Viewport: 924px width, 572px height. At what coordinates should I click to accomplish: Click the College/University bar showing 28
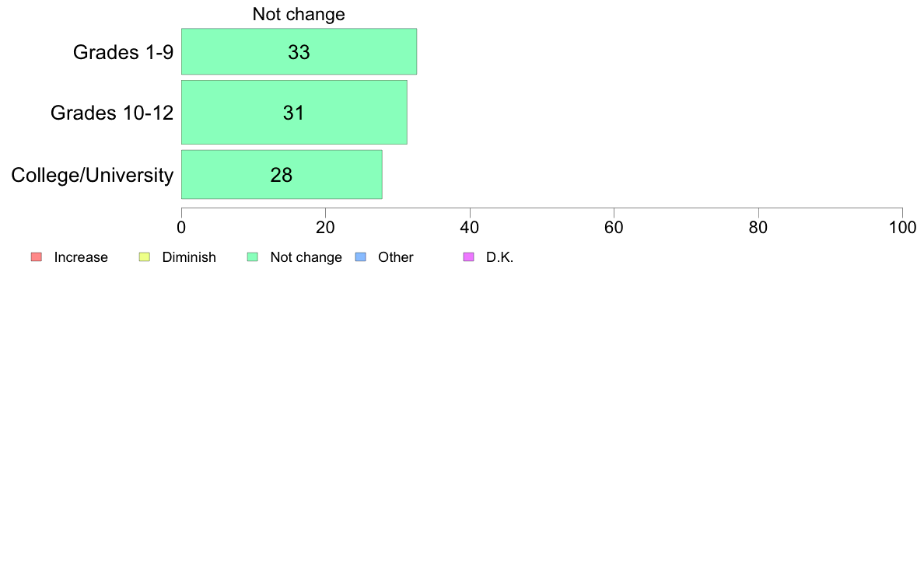pyautogui.click(x=282, y=174)
